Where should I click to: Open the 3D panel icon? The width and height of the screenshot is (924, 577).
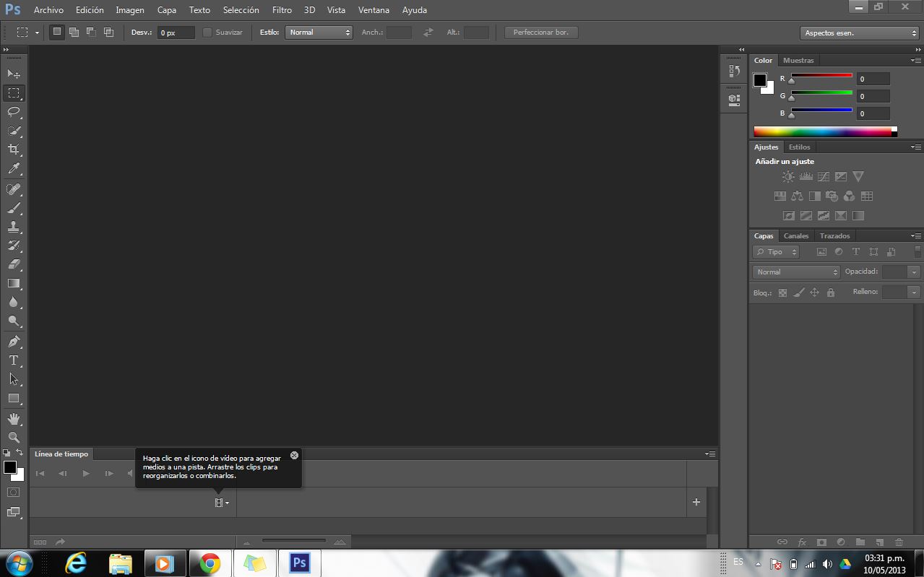[734, 99]
